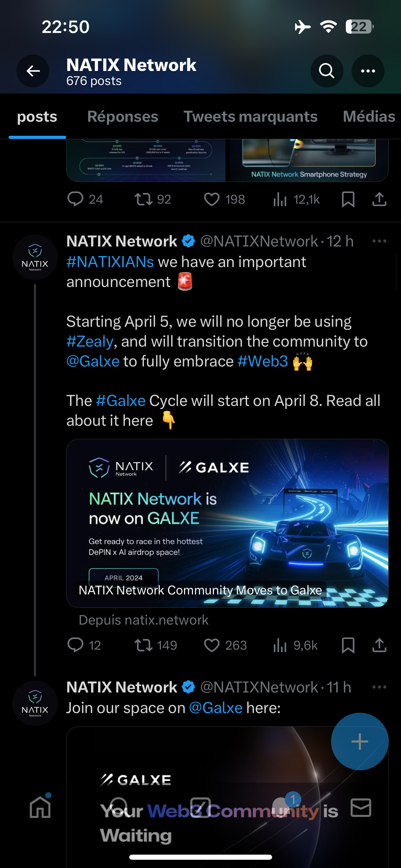Switch to the Réponses tab

point(123,117)
